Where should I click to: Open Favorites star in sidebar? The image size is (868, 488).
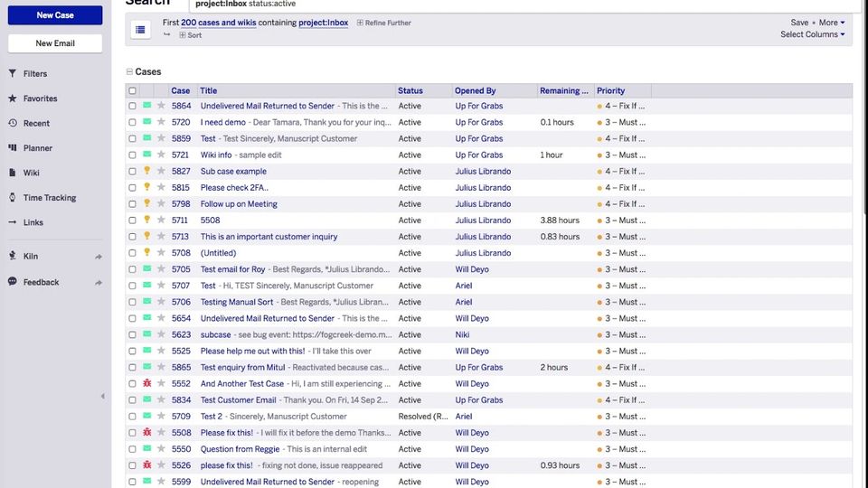12,98
